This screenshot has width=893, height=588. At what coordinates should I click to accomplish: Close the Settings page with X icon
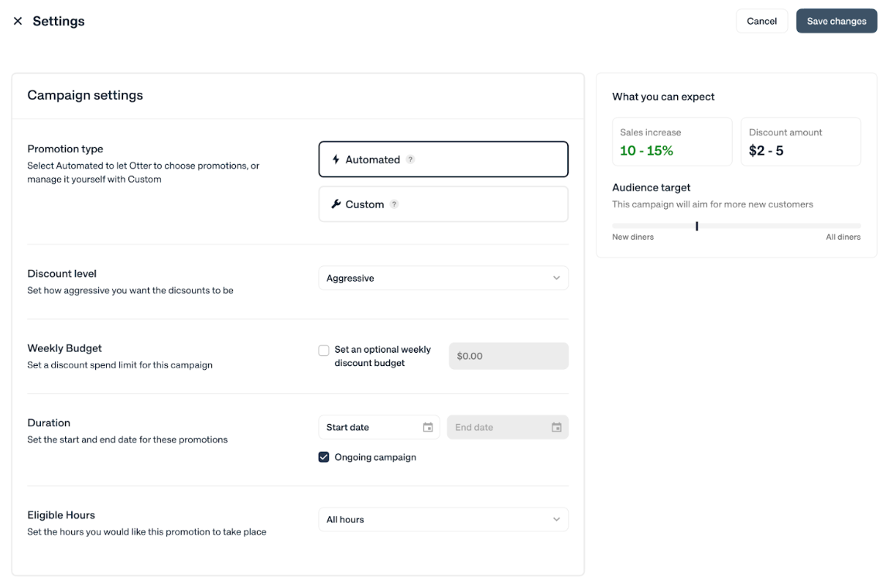tap(18, 21)
